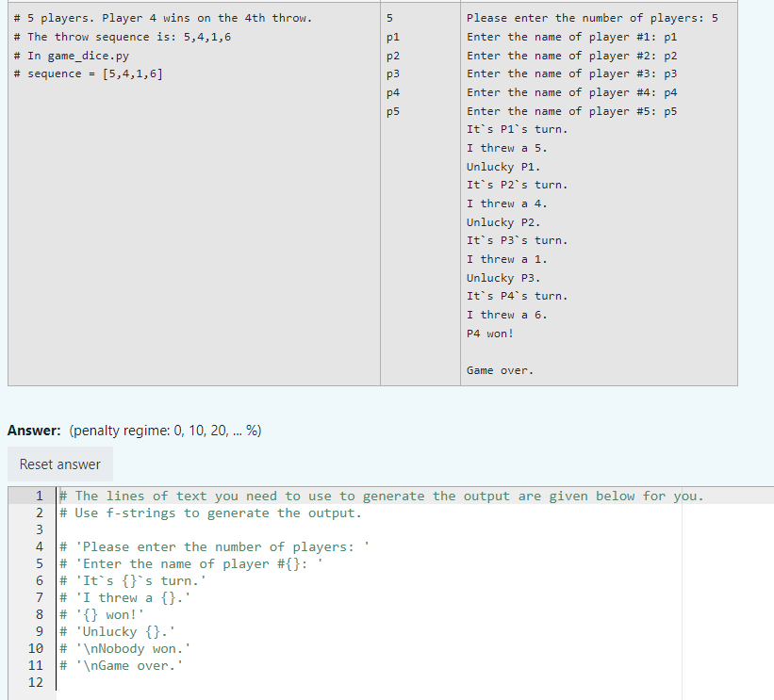Screen dimensions: 774x700
Task: Click penalty regime text
Action: pos(165,431)
